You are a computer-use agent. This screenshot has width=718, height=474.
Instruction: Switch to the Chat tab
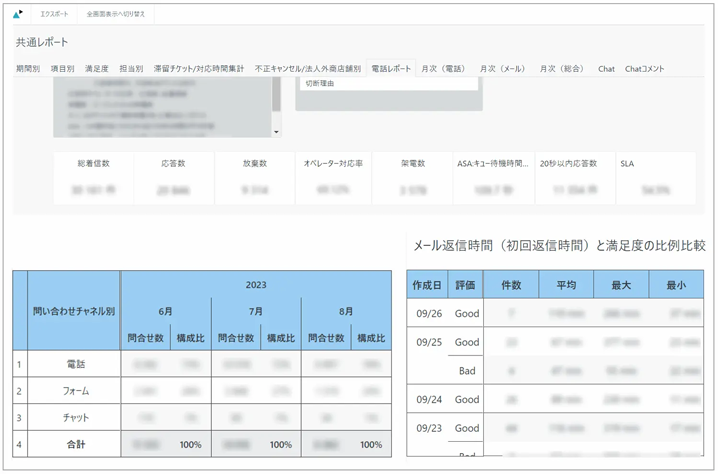606,69
